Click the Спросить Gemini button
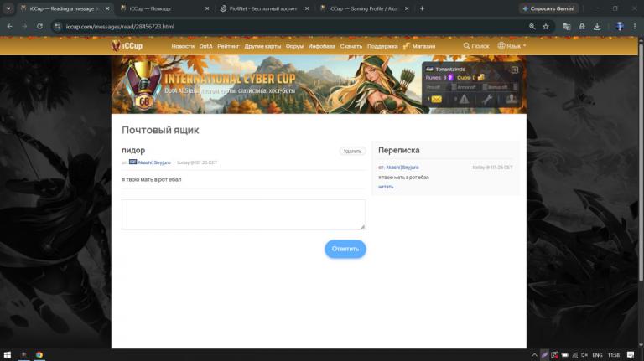The image size is (644, 361). click(x=548, y=8)
